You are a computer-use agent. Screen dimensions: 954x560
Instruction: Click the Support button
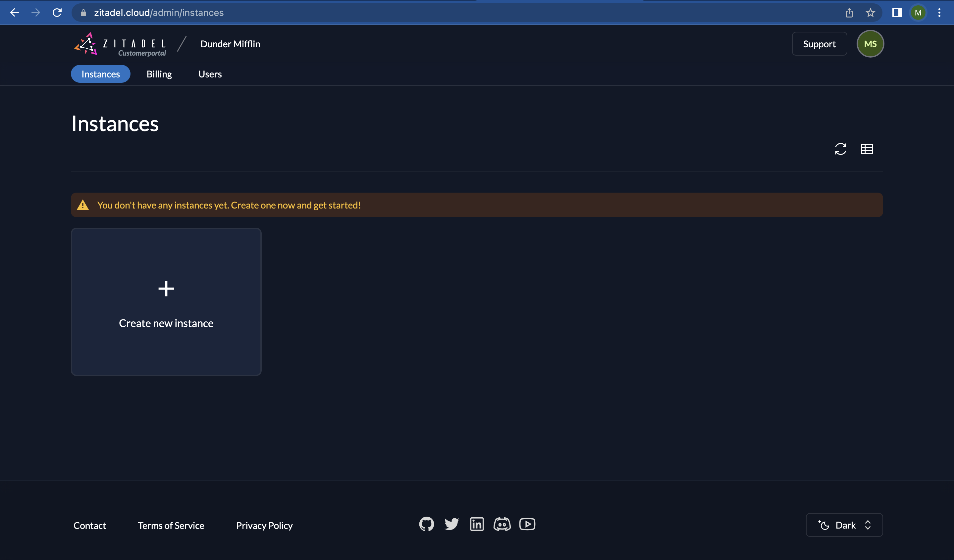tap(819, 44)
